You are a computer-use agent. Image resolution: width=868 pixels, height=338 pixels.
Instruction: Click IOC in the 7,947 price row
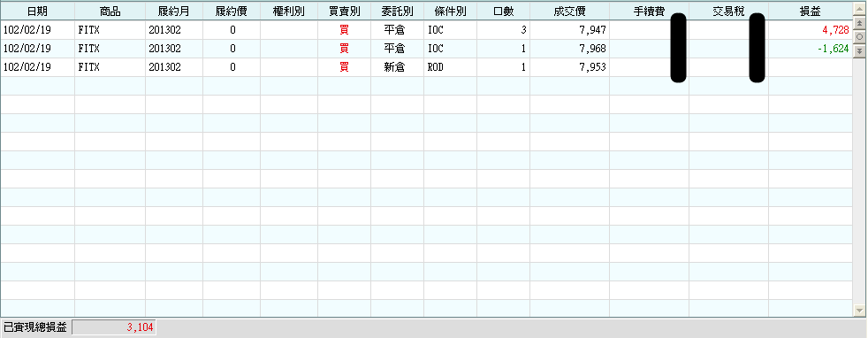450,30
